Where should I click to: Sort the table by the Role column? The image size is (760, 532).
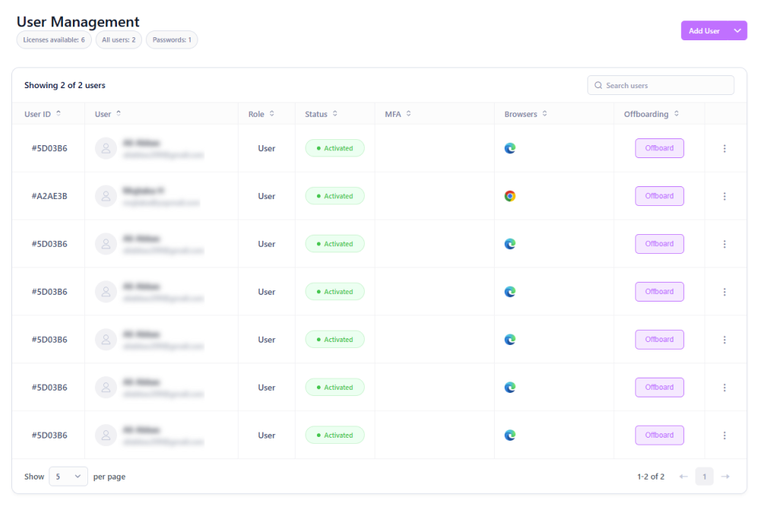[271, 114]
